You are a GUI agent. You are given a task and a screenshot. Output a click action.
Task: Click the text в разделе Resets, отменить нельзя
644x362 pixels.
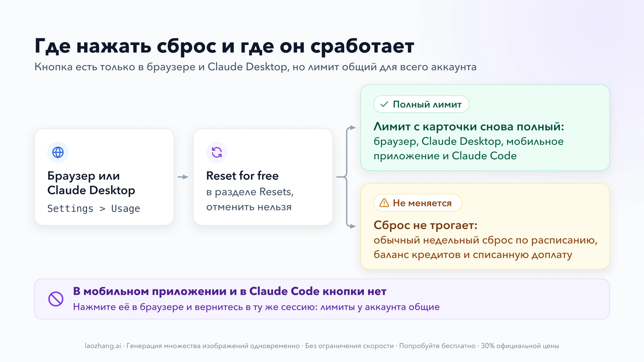pyautogui.click(x=250, y=199)
